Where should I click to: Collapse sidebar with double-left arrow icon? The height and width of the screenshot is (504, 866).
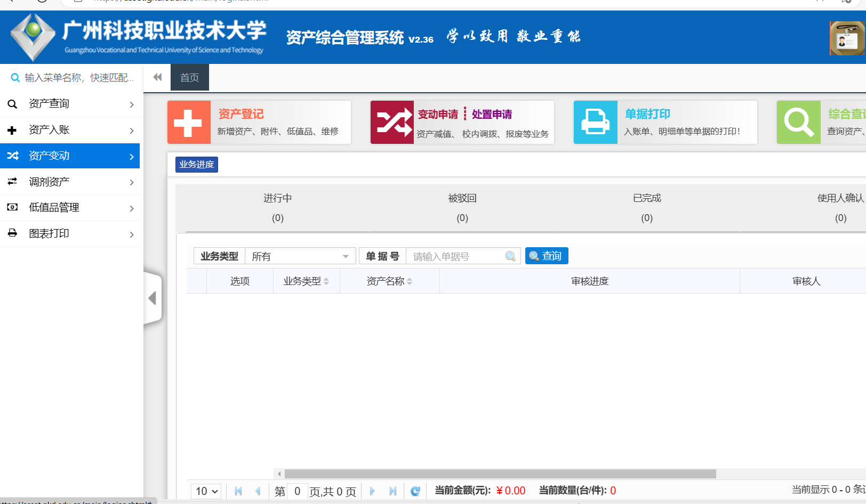click(157, 77)
